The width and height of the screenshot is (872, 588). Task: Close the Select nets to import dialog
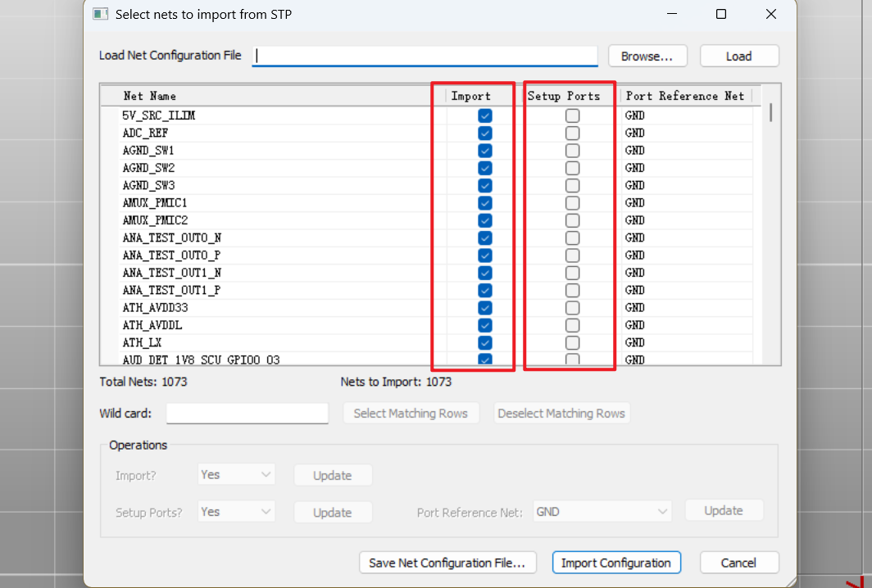[x=770, y=14]
